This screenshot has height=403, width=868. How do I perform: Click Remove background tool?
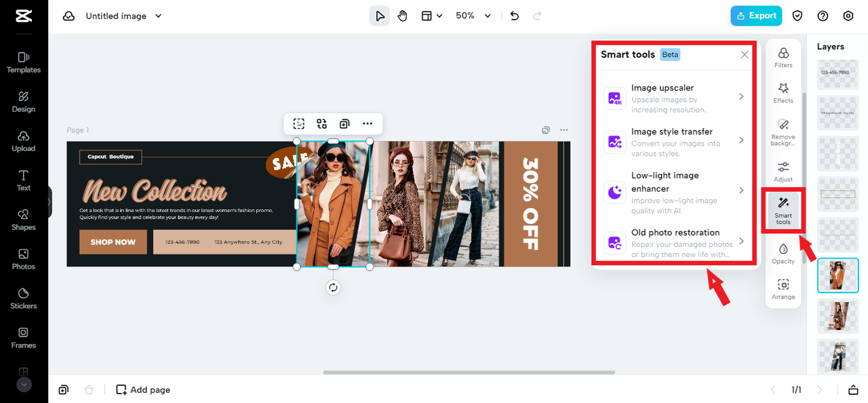click(783, 133)
